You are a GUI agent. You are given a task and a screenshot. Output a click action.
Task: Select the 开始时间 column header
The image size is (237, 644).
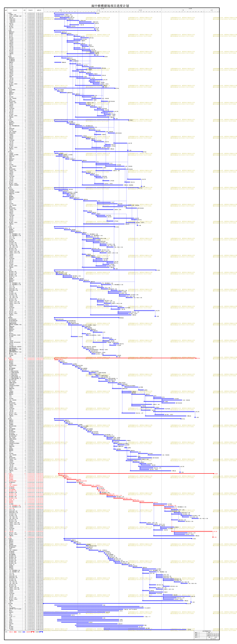click(x=30, y=10)
